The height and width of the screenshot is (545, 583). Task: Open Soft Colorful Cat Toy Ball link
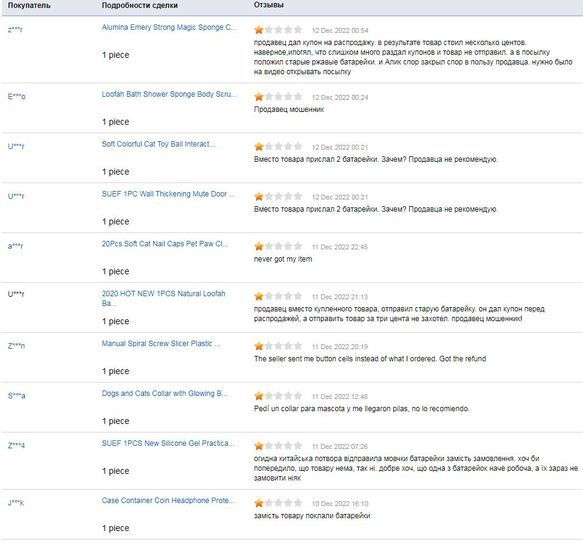pos(158,144)
